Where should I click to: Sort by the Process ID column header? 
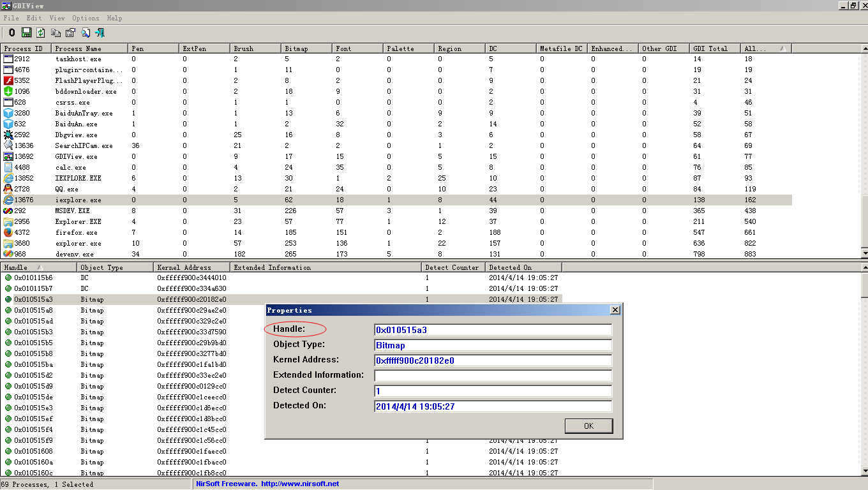tap(26, 48)
